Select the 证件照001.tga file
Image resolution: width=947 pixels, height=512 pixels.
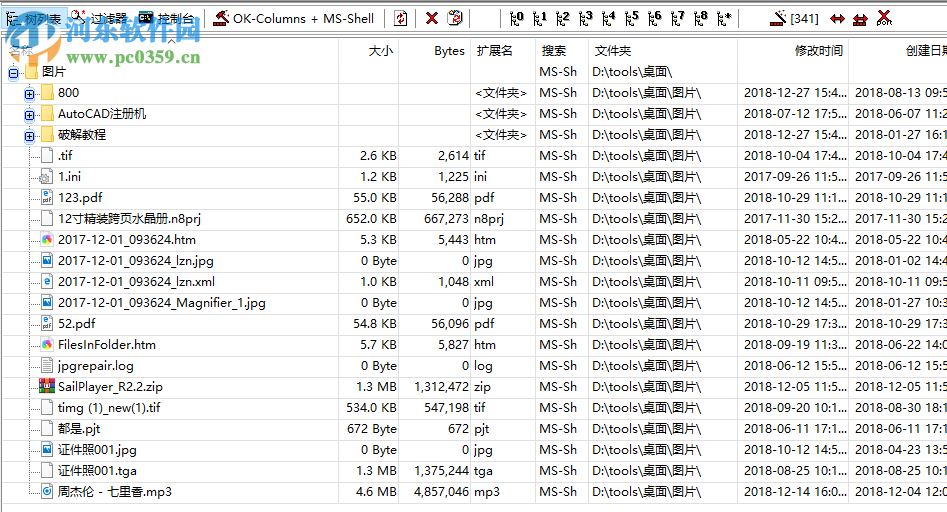pos(97,470)
